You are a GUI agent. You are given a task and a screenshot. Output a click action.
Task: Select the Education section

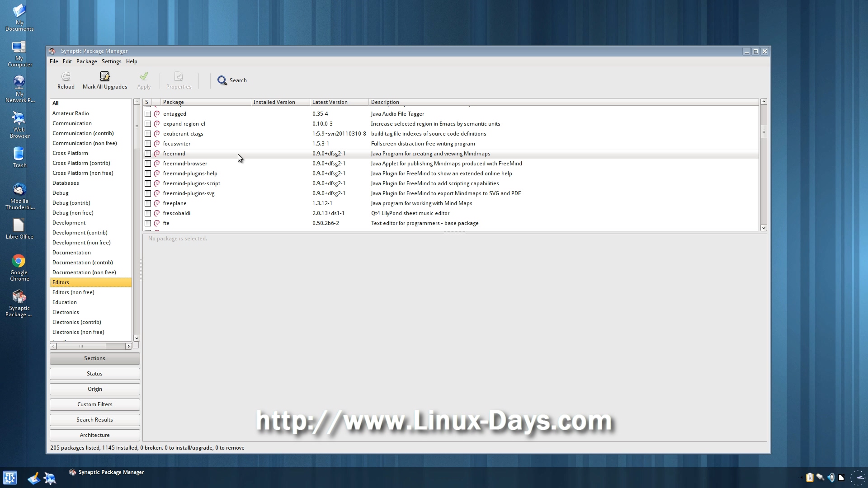coord(91,302)
